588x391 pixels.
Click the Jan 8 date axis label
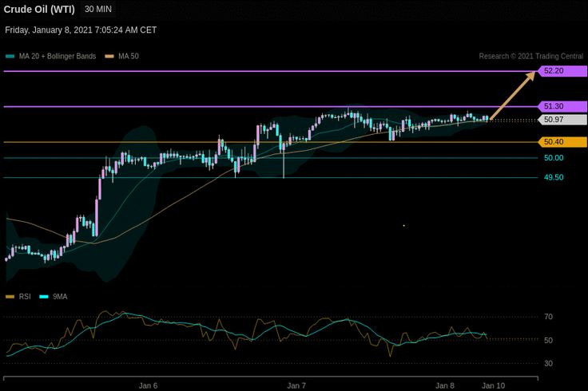tap(445, 385)
